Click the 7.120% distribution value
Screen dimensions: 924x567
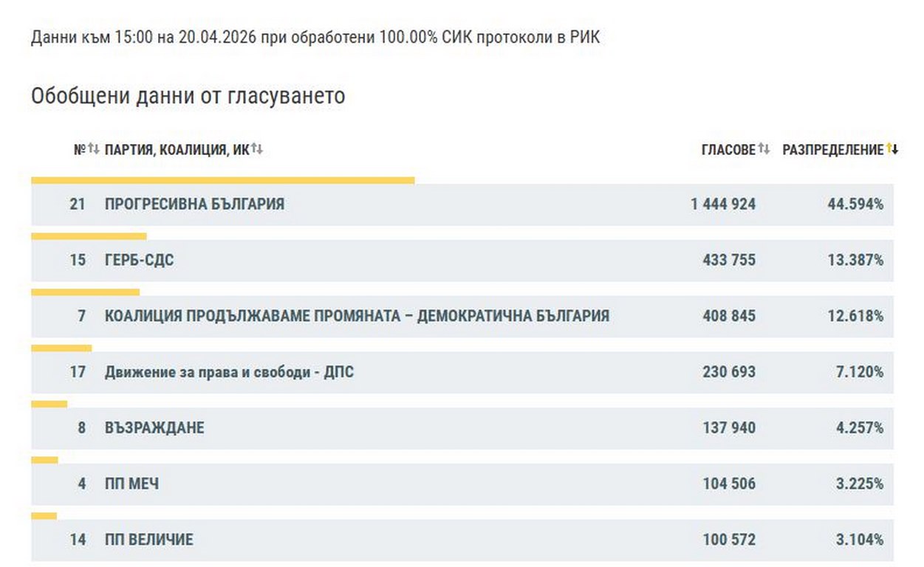click(859, 372)
